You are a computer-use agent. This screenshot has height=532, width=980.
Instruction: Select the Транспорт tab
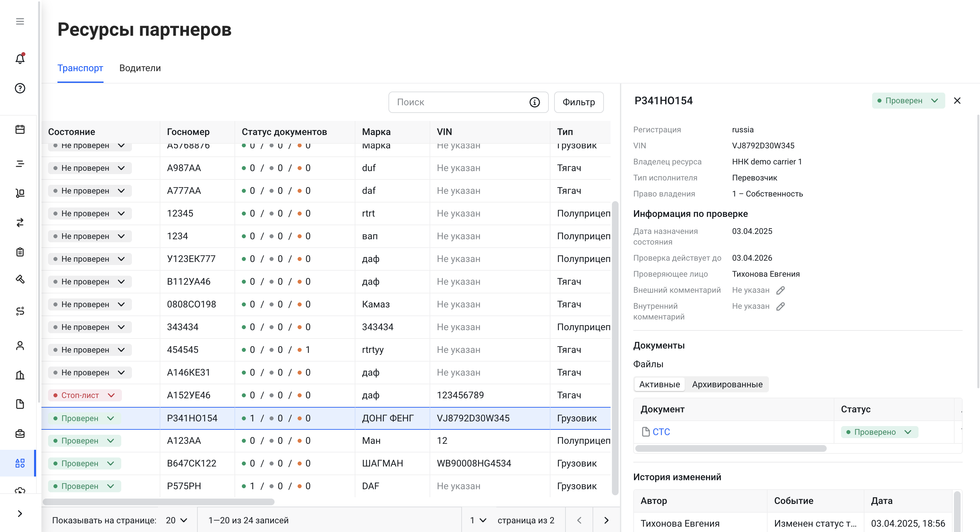pyautogui.click(x=80, y=68)
